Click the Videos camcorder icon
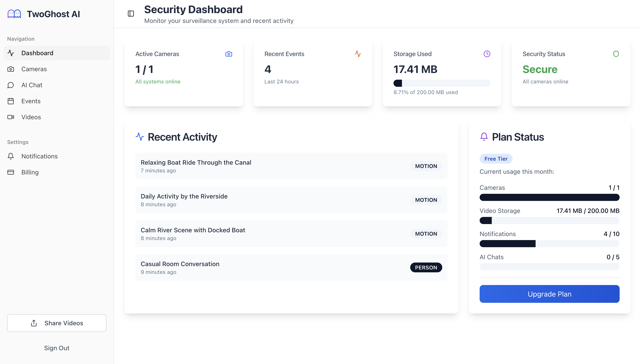This screenshot has height=364, width=641. (x=11, y=117)
